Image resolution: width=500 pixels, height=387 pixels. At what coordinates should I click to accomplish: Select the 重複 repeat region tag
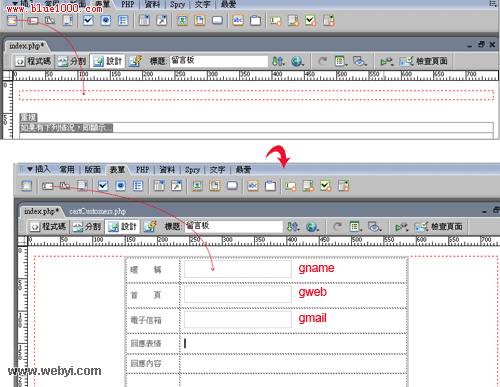point(28,117)
